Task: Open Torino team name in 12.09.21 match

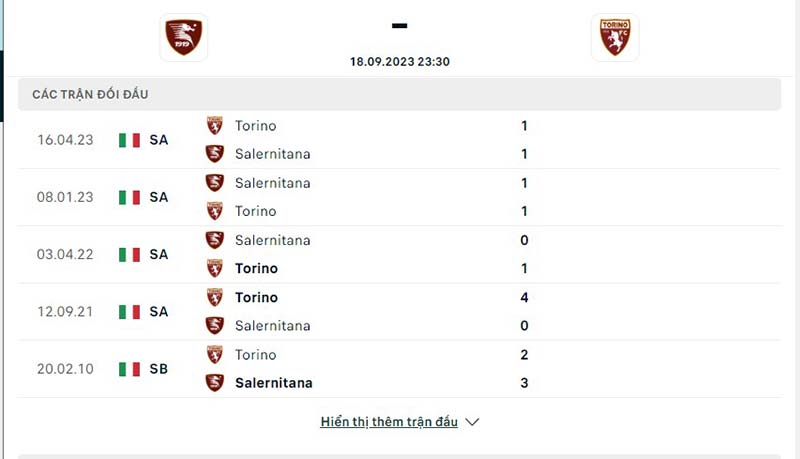Action: (256, 297)
